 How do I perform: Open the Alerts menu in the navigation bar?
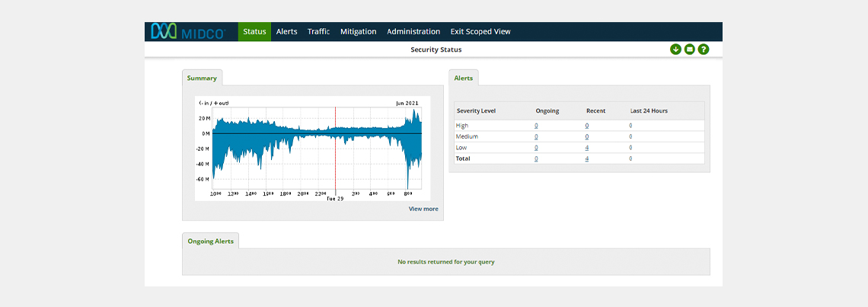pyautogui.click(x=287, y=32)
